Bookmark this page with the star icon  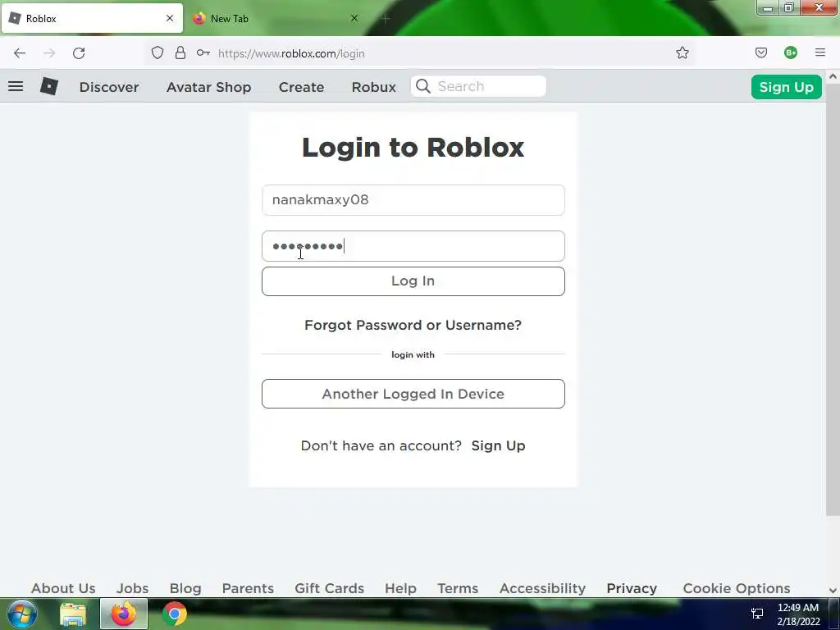tap(682, 52)
